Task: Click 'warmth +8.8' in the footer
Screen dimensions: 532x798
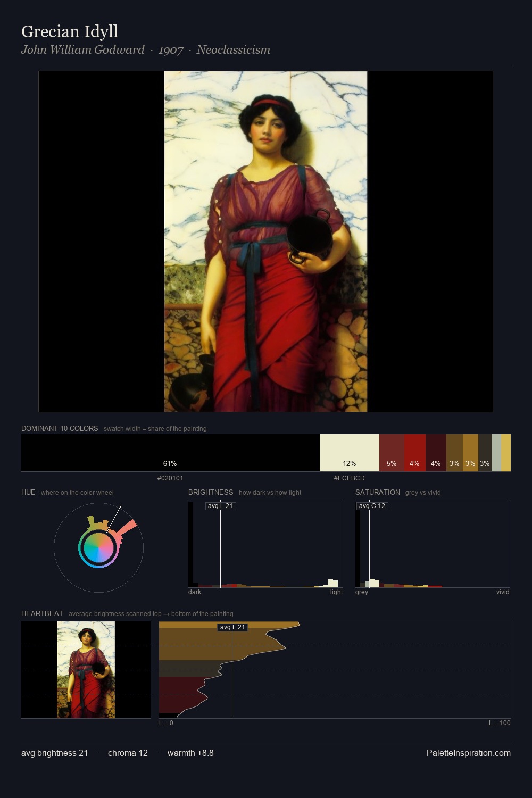Action: point(190,753)
